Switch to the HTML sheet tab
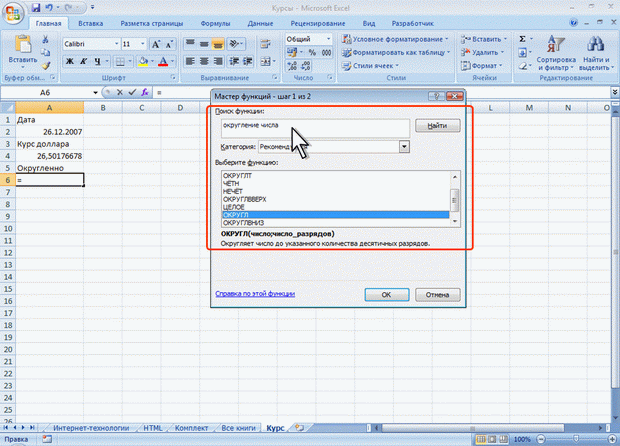The height and width of the screenshot is (446, 620). click(153, 426)
